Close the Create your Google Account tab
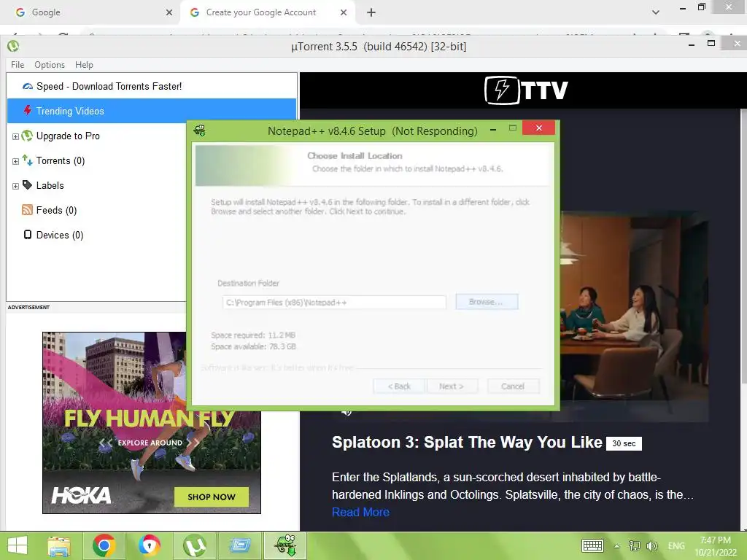Viewport: 747px width, 560px height. tap(344, 12)
